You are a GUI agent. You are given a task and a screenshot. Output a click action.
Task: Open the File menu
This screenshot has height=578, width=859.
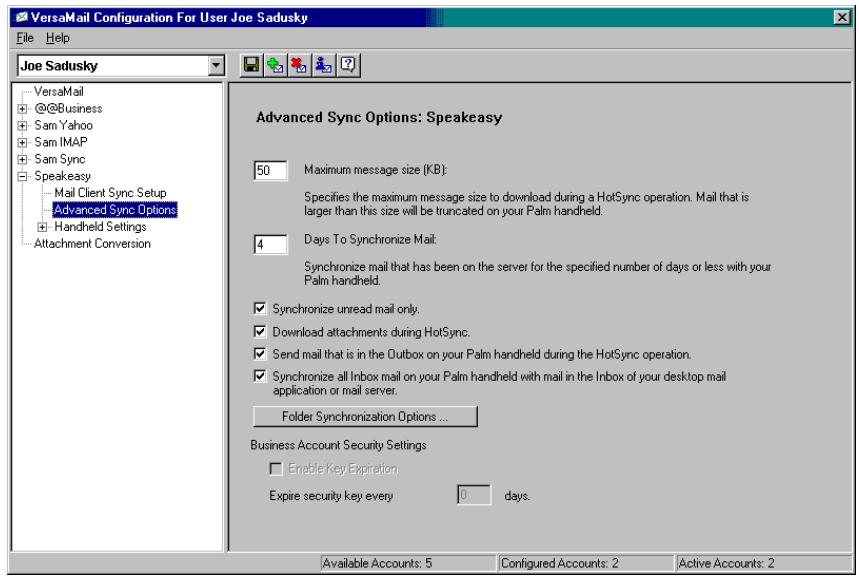coord(25,38)
